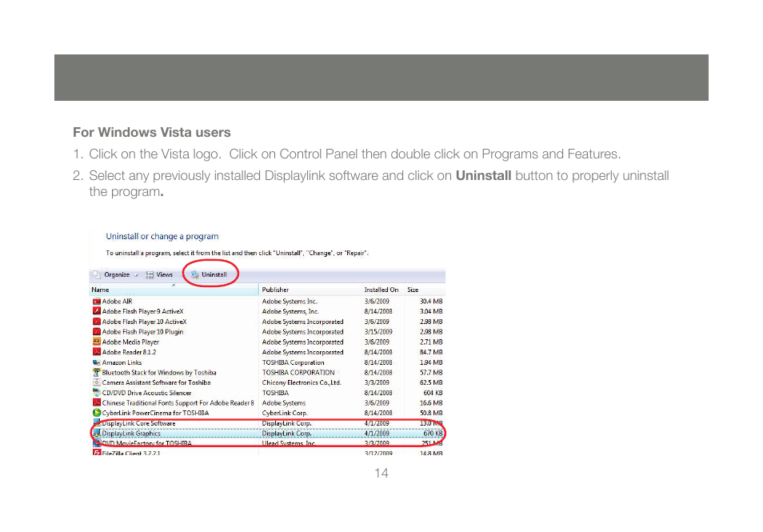Sort by the Installed On column header

pos(381,290)
